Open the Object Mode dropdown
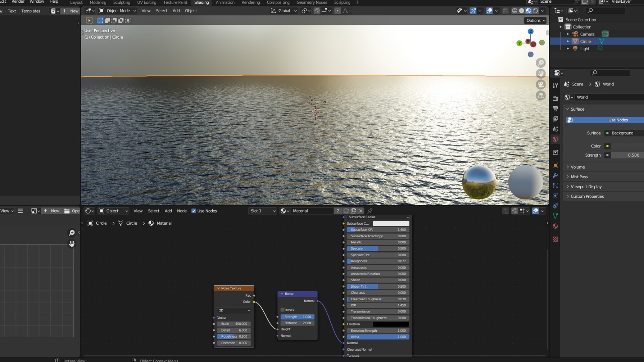The image size is (644, 362). [x=118, y=11]
